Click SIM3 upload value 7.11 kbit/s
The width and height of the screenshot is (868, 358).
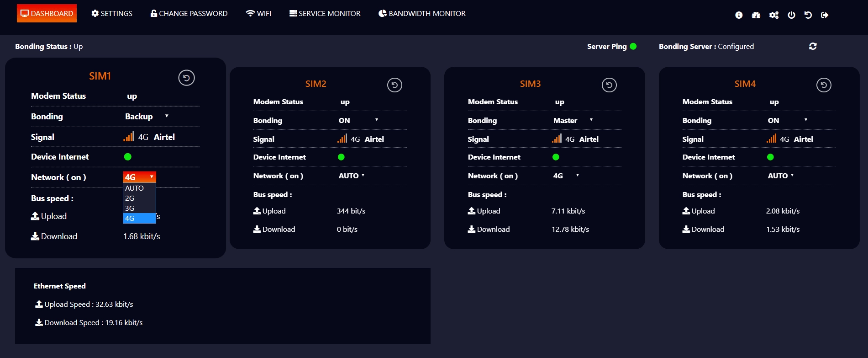coord(568,211)
